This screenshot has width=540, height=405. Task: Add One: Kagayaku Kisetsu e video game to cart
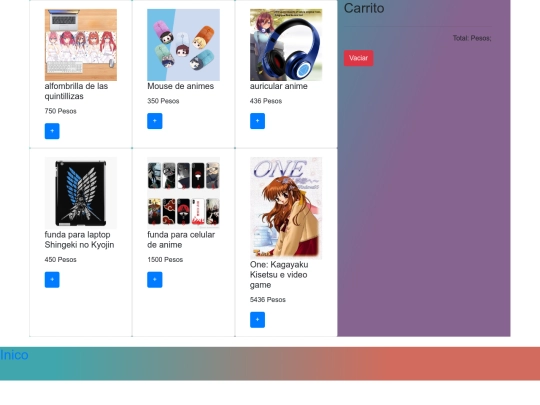pos(257,320)
